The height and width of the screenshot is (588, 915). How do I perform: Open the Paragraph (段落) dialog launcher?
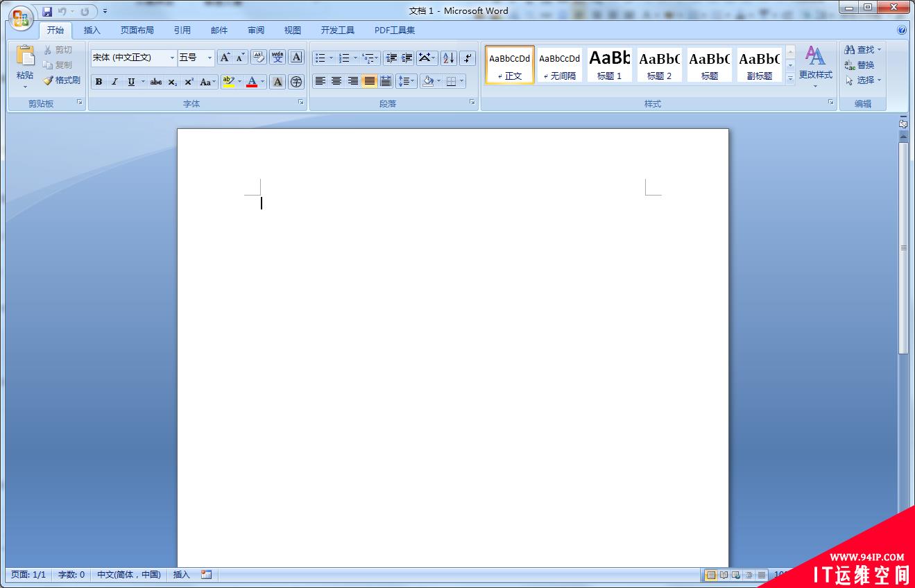point(472,103)
